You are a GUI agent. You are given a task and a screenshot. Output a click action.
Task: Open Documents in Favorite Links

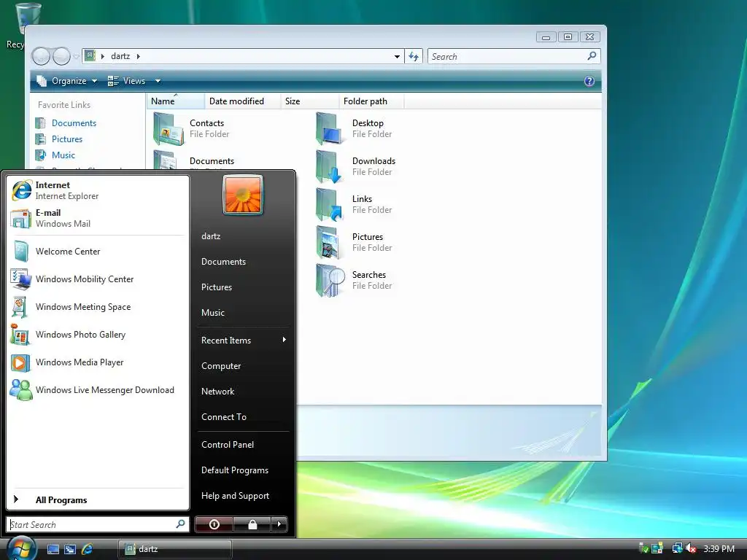(x=74, y=122)
